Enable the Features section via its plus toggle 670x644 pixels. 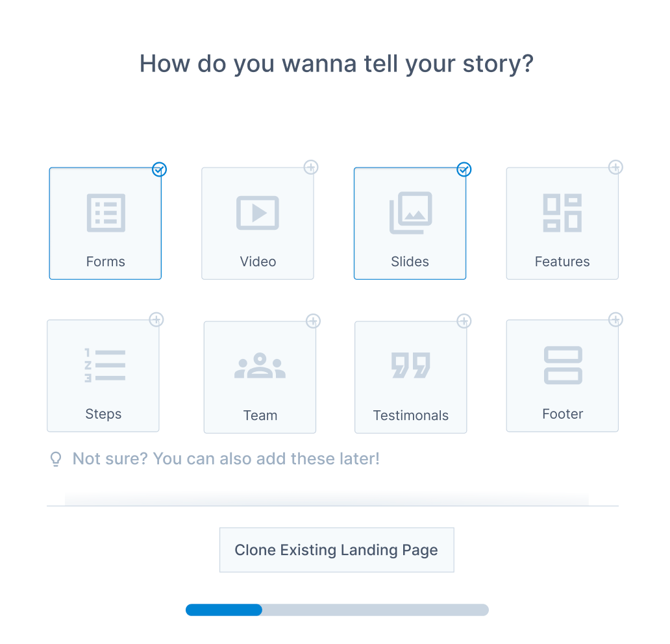click(615, 167)
